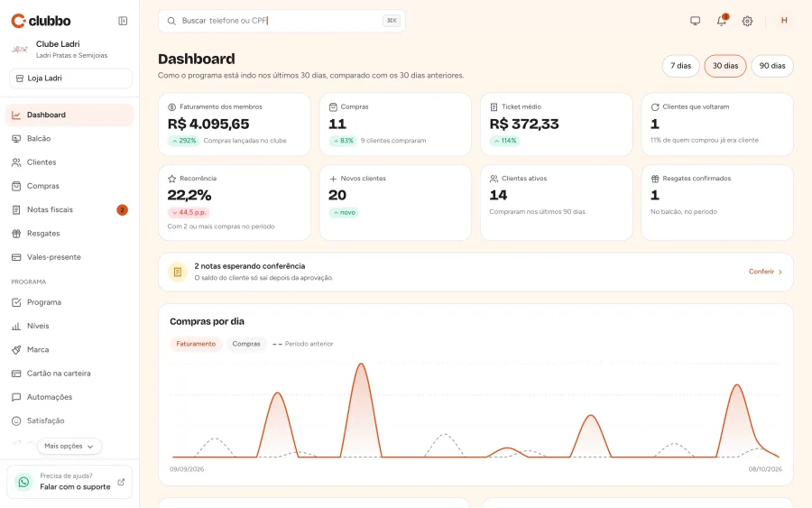
Task: Switch chart to Compras
Action: 246,344
